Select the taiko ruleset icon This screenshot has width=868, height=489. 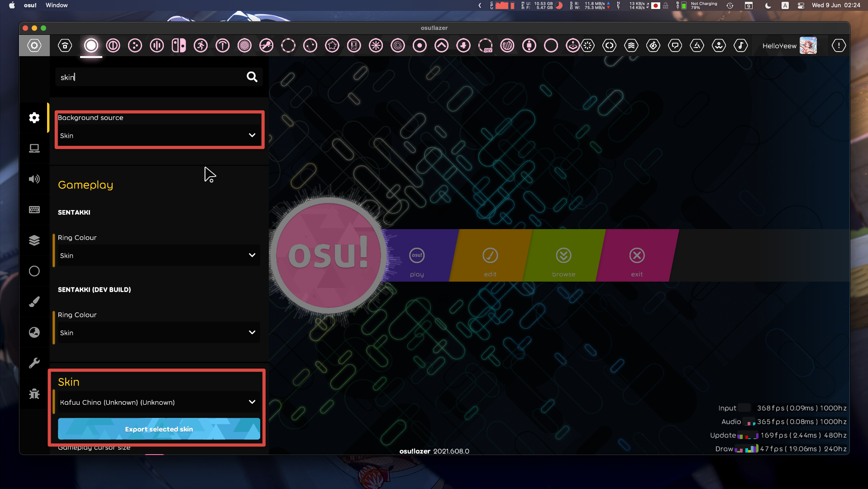click(113, 45)
